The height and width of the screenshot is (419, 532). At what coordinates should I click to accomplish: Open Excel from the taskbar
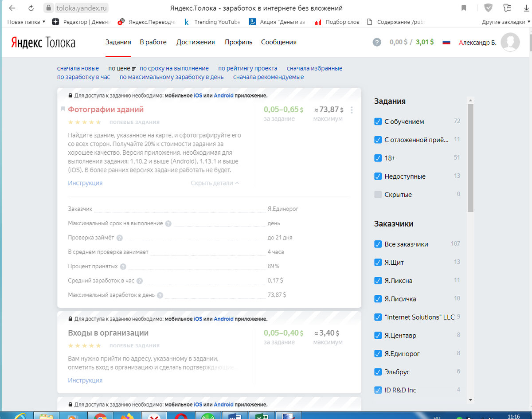(x=262, y=416)
